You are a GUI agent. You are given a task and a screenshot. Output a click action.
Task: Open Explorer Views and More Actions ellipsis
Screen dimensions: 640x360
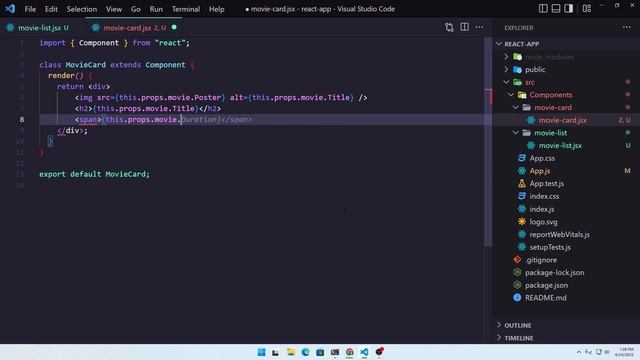(x=627, y=27)
